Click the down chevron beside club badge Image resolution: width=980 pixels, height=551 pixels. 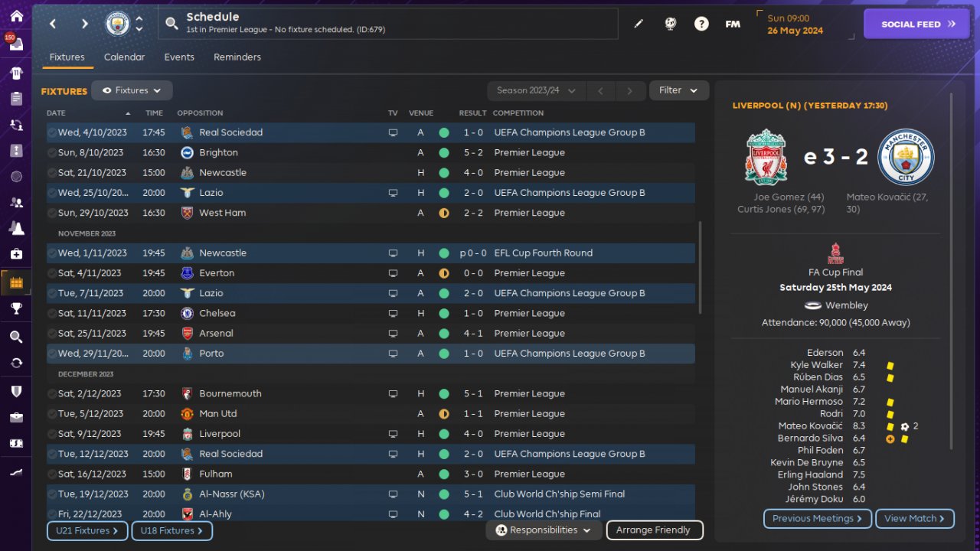pyautogui.click(x=139, y=29)
